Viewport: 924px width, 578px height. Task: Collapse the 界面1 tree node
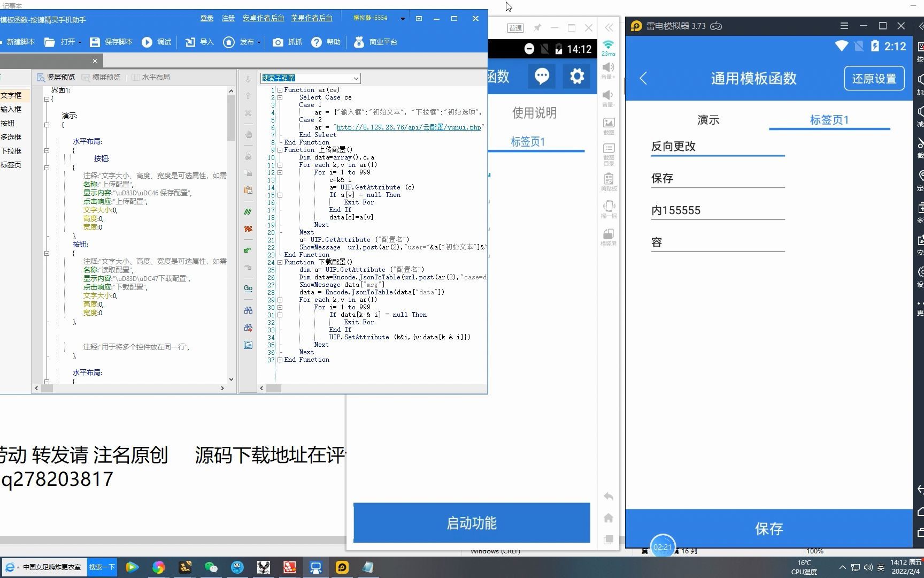47,99
